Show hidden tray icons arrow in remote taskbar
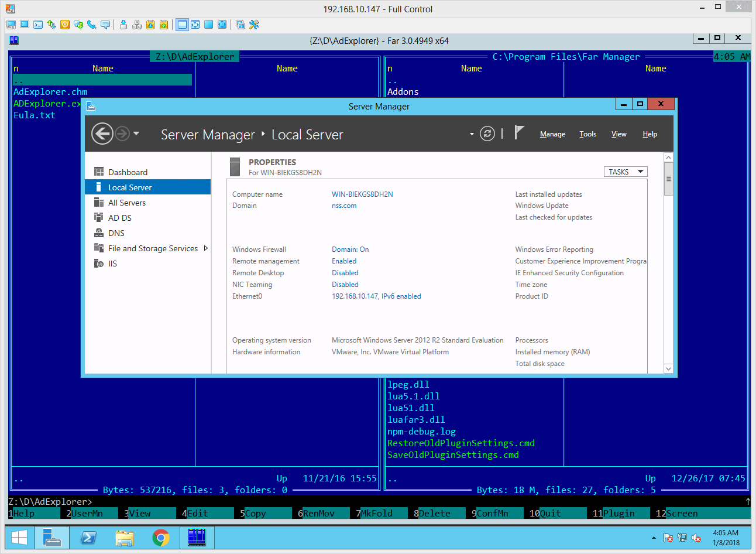 click(x=654, y=538)
